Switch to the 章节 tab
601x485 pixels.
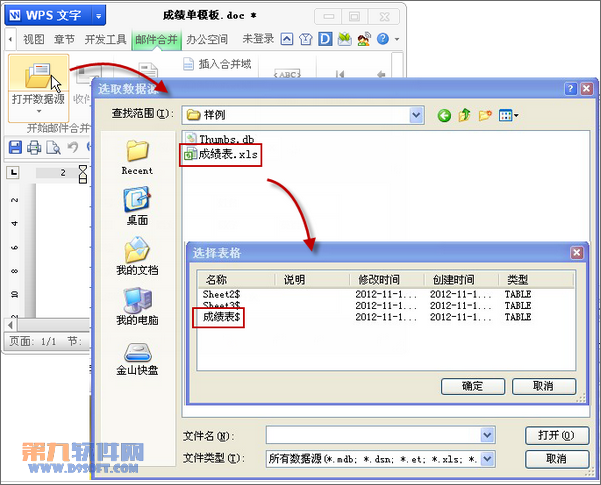64,39
